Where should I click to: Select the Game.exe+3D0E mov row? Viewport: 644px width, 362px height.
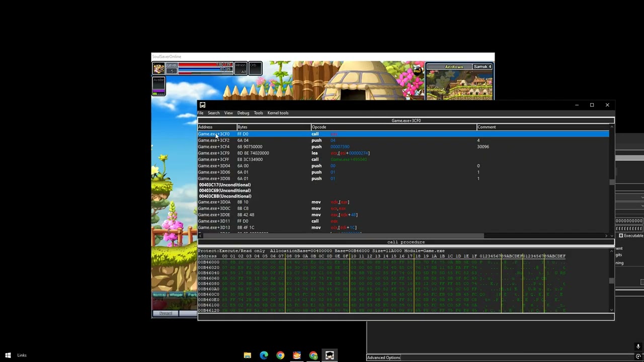(403, 215)
